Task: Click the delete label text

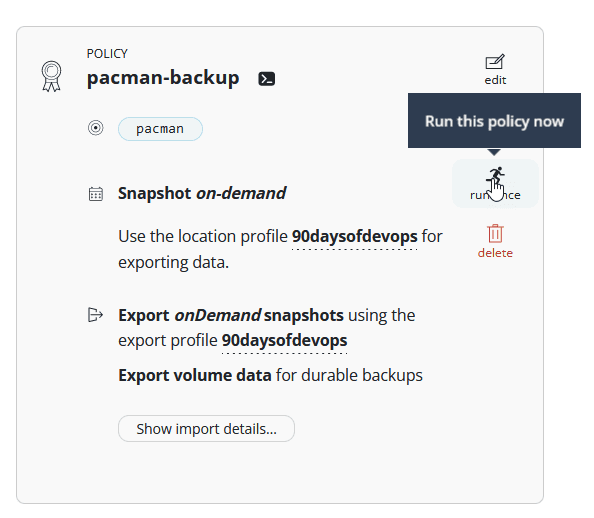Action: (x=495, y=253)
